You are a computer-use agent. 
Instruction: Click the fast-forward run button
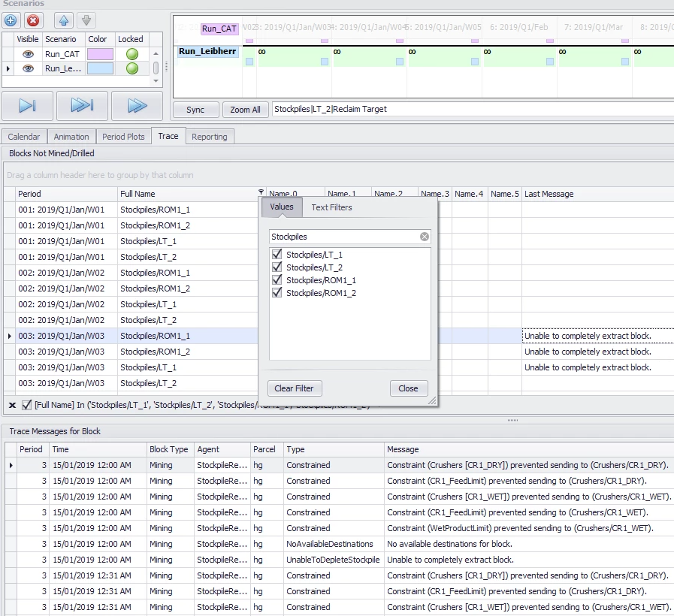tap(137, 106)
